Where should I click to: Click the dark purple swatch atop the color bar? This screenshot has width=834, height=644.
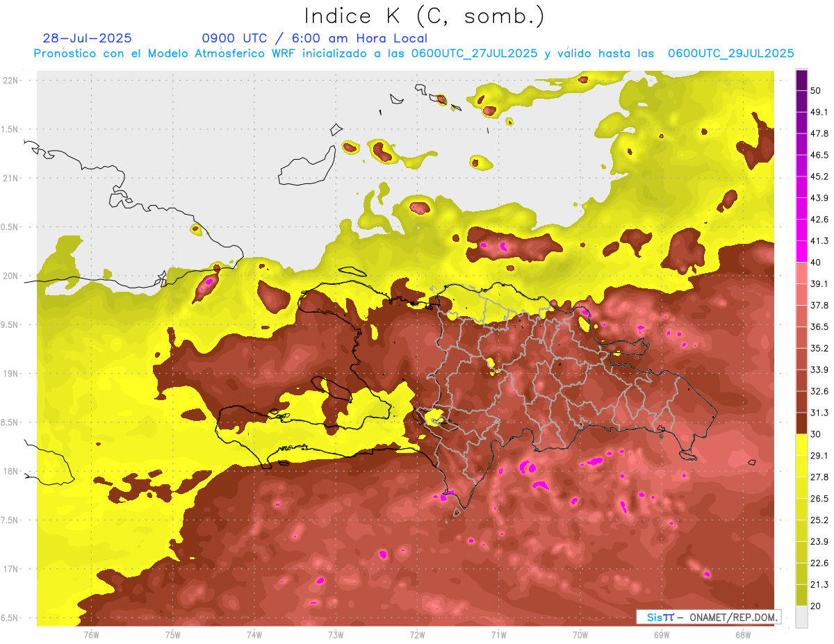point(801,80)
